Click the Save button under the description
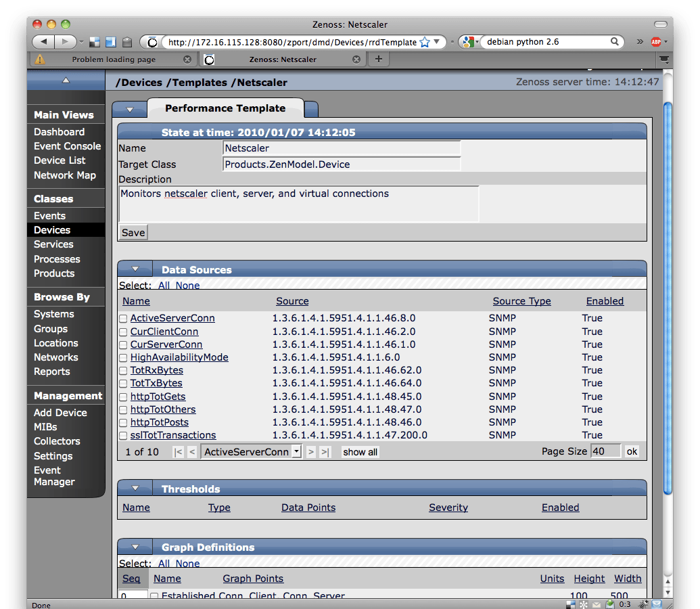The height and width of the screenshot is (609, 700). [133, 232]
